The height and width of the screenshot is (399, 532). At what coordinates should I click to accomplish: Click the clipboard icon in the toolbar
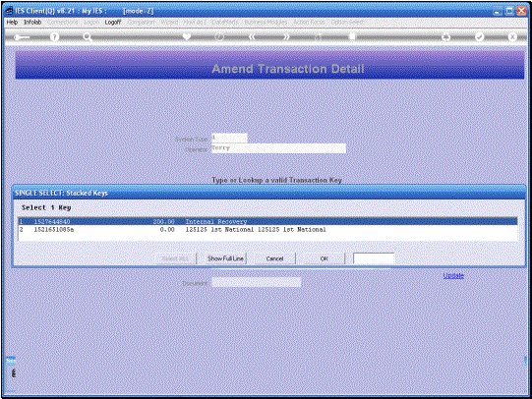click(352, 36)
